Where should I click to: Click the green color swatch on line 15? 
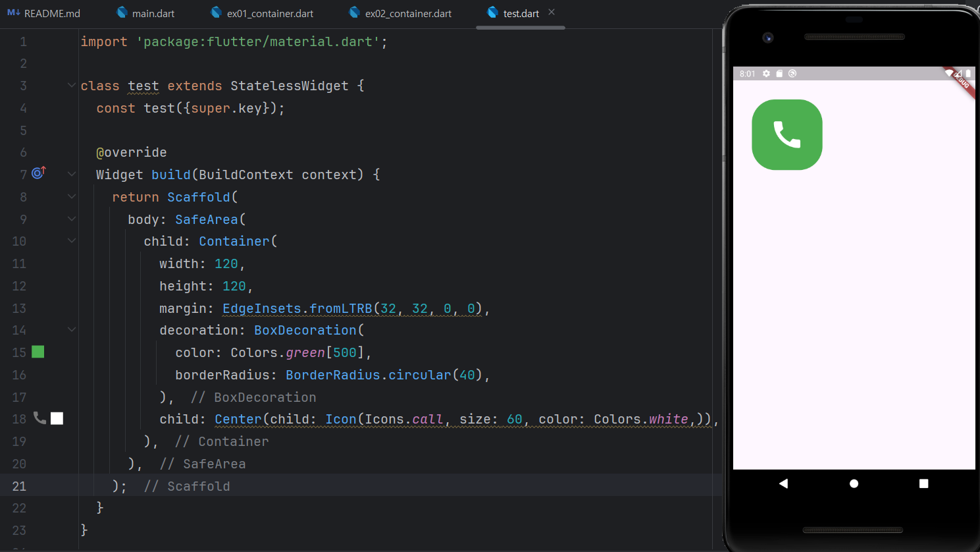coord(38,352)
